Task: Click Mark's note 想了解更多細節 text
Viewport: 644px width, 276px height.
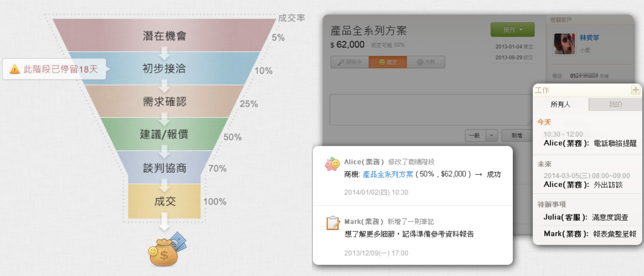Action: click(x=409, y=234)
